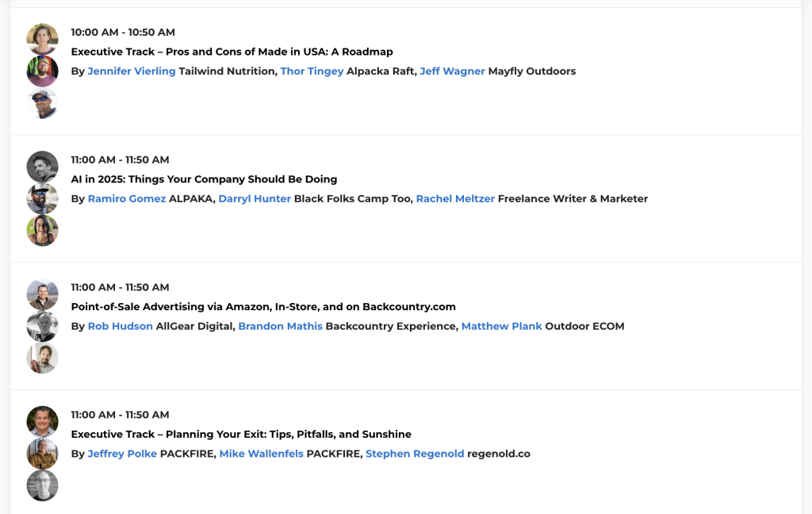Open Brandon Mathis profile link
This screenshot has height=514, width=812.
coord(280,326)
